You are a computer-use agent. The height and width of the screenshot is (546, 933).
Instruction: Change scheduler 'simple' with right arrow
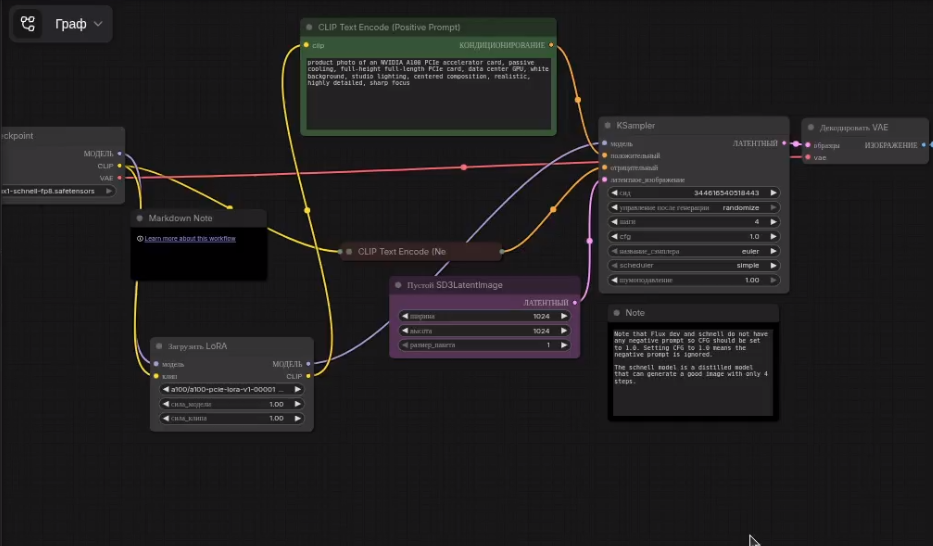pyautogui.click(x=773, y=265)
